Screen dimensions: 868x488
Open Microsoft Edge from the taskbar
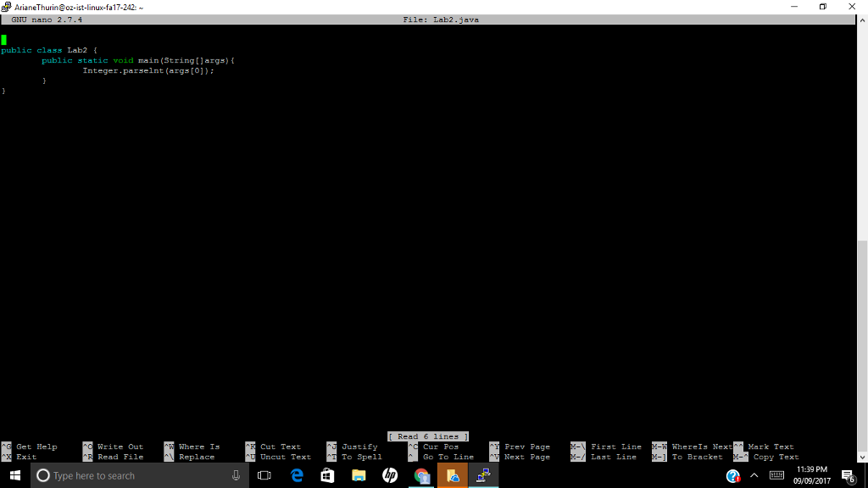[x=296, y=475]
